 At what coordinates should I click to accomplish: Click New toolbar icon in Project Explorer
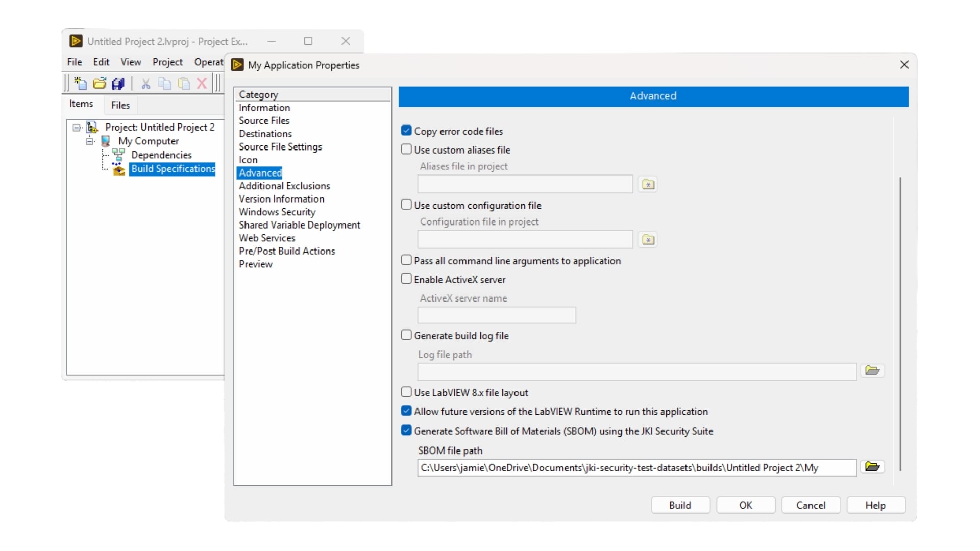pos(81,83)
